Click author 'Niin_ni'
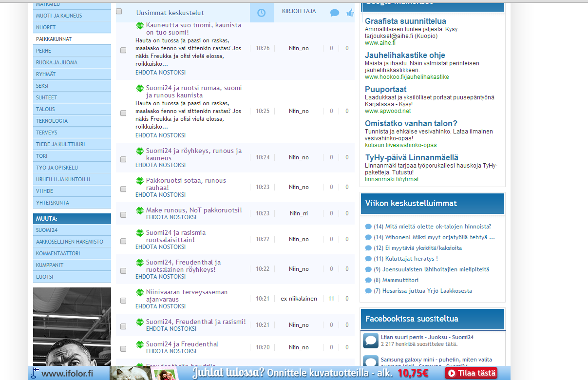Screen dimensions: 588x380 (299, 213)
